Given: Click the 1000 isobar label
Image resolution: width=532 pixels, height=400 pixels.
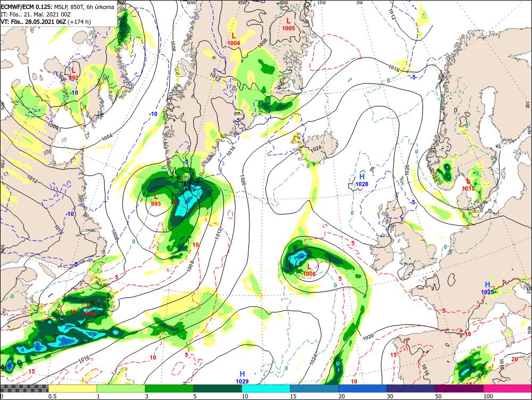Looking at the screenshot, I should [x=53, y=126].
